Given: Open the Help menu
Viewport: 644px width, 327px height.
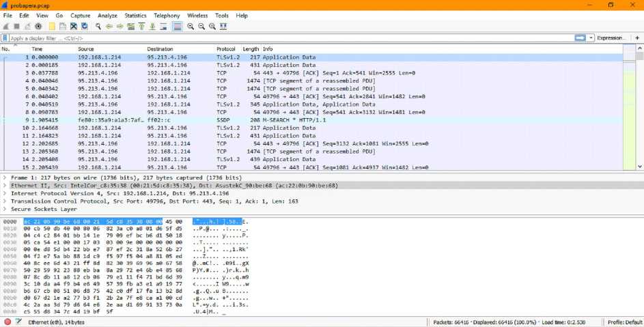Looking at the screenshot, I should 242,16.
